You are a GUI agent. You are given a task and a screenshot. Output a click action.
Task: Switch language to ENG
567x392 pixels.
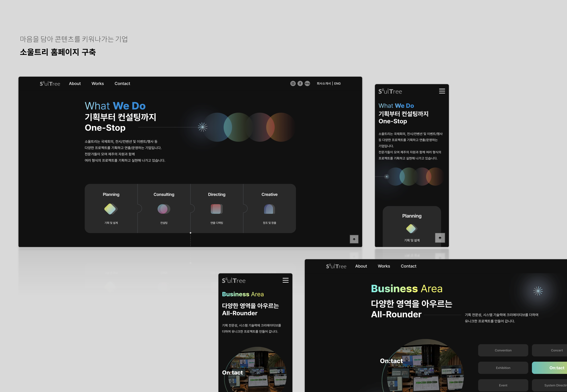337,83
